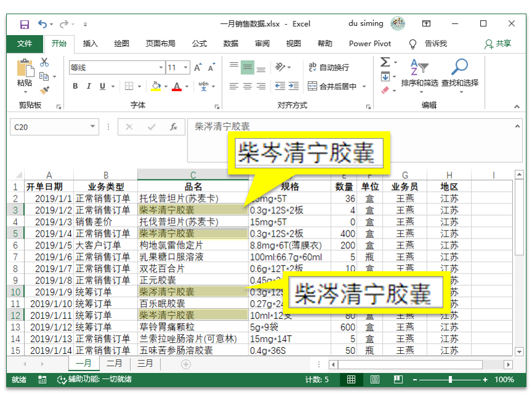The width and height of the screenshot is (532, 405).
Task: Switch to the 插入 tab
Action: pyautogui.click(x=90, y=43)
